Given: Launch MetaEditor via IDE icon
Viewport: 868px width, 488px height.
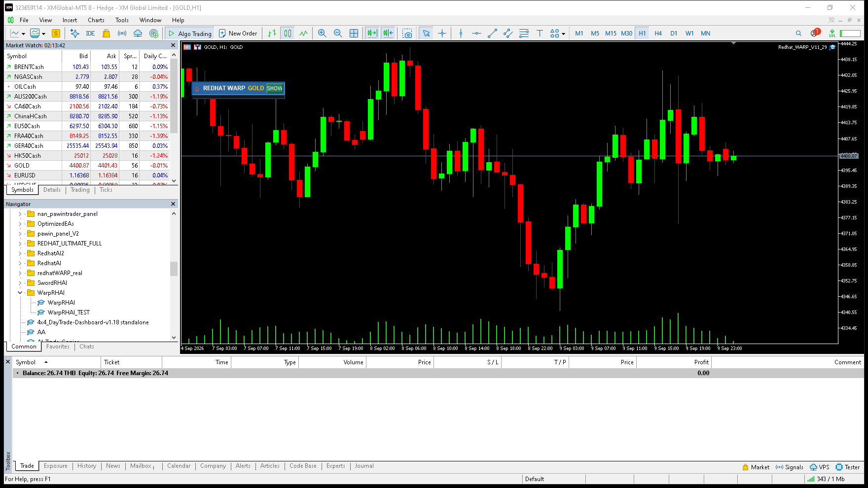Looking at the screenshot, I should coord(90,34).
